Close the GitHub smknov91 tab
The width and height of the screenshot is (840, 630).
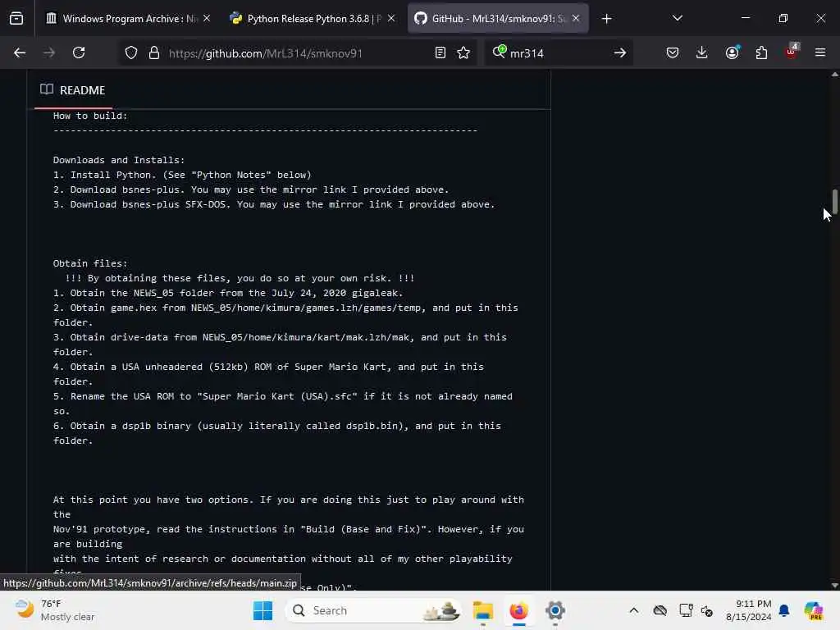point(576,18)
